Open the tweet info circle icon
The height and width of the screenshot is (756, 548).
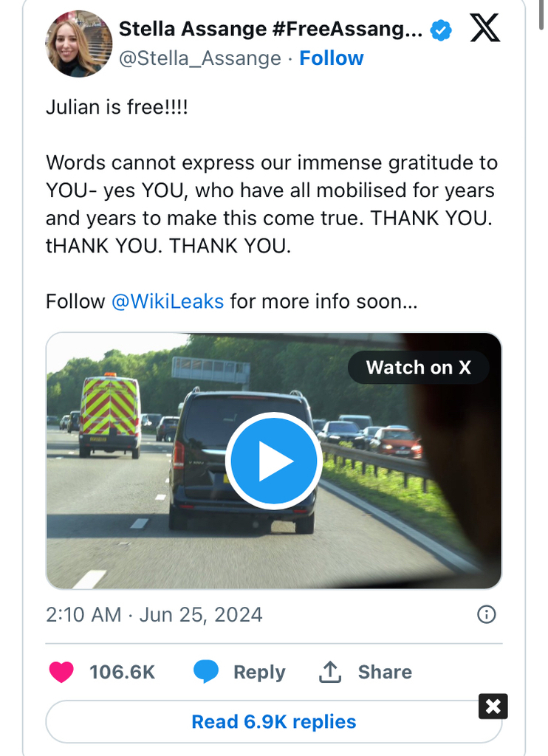[486, 615]
